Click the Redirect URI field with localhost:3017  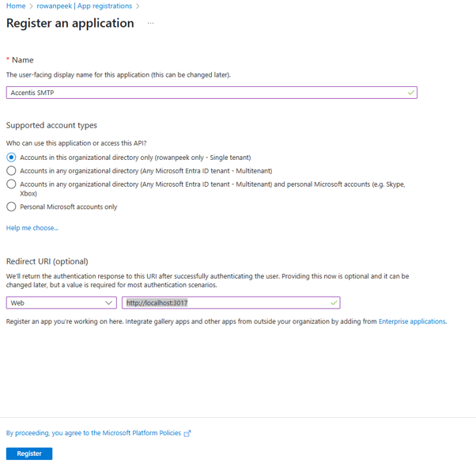pyautogui.click(x=231, y=303)
